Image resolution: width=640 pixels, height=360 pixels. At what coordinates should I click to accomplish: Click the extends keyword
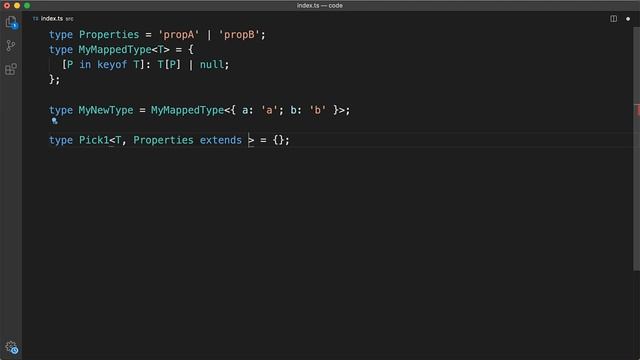pyautogui.click(x=221, y=140)
